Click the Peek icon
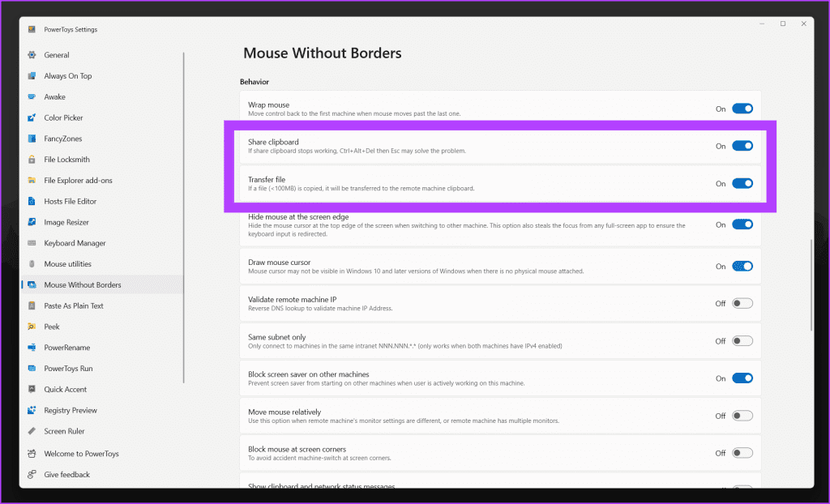830x504 pixels. (32, 327)
